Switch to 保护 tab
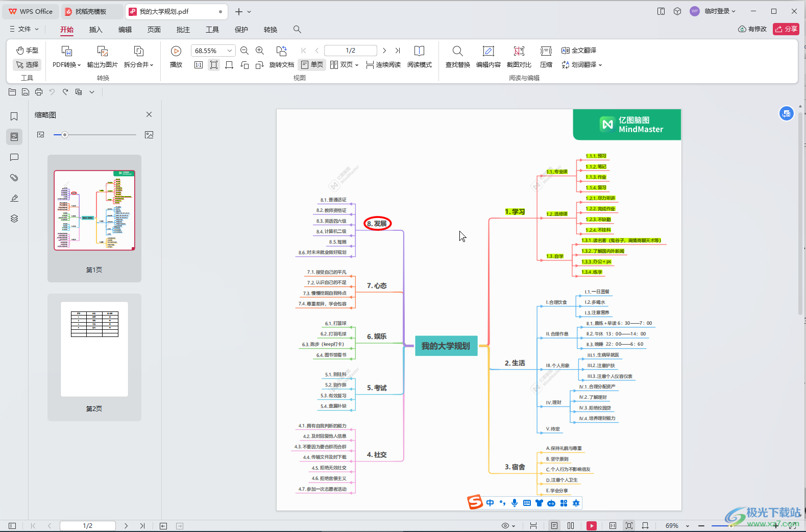The width and height of the screenshot is (806, 532). 241,30
